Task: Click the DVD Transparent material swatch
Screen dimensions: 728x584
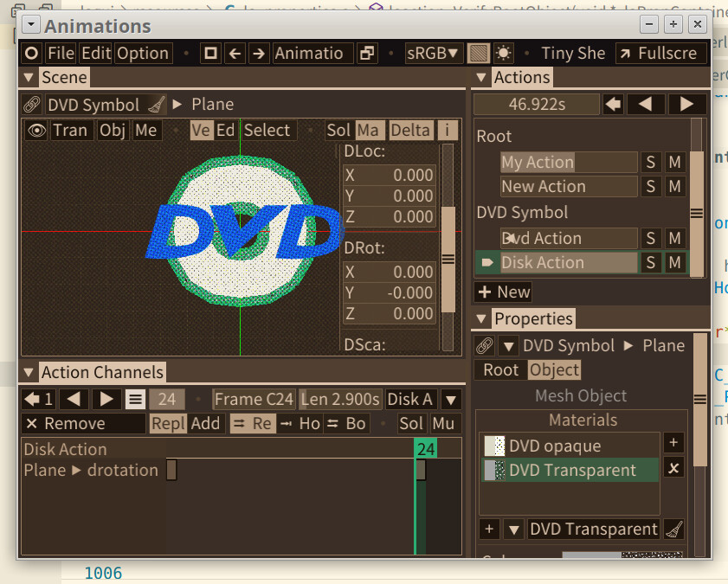Action: pyautogui.click(x=494, y=471)
